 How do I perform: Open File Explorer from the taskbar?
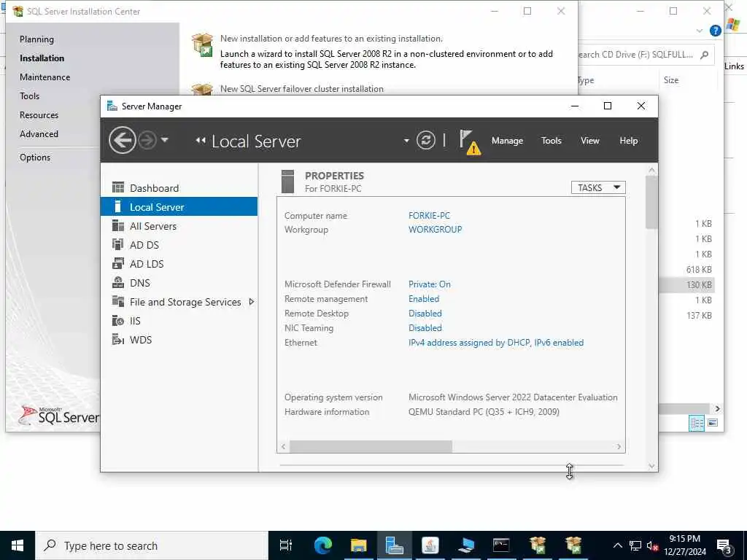358,545
